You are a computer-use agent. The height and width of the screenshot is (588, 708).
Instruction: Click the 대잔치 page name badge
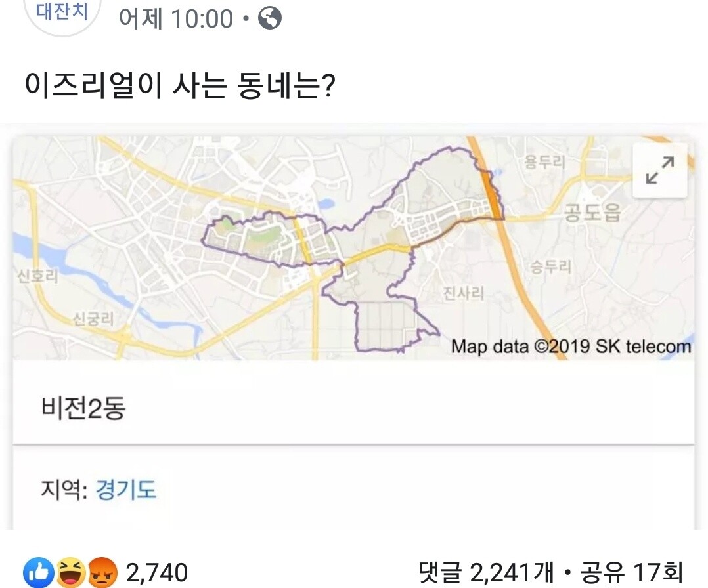61,9
